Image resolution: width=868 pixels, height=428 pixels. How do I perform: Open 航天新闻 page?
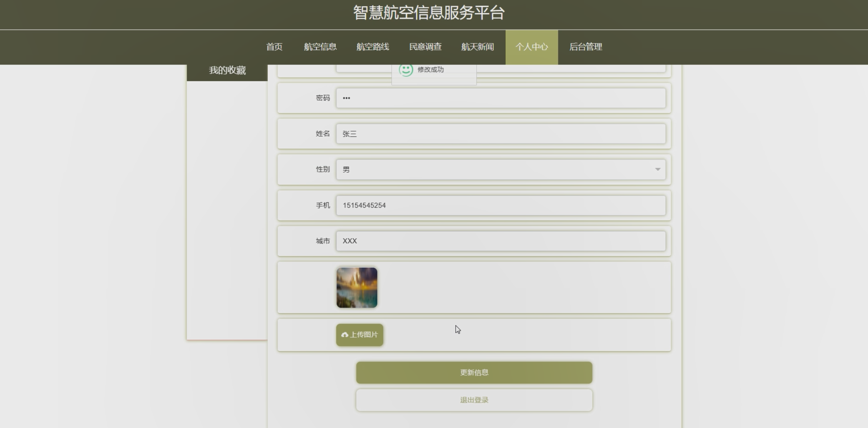click(x=477, y=47)
